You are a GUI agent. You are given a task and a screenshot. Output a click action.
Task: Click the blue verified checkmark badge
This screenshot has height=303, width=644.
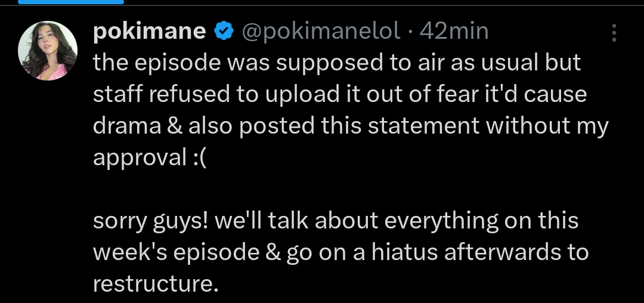pyautogui.click(x=224, y=32)
